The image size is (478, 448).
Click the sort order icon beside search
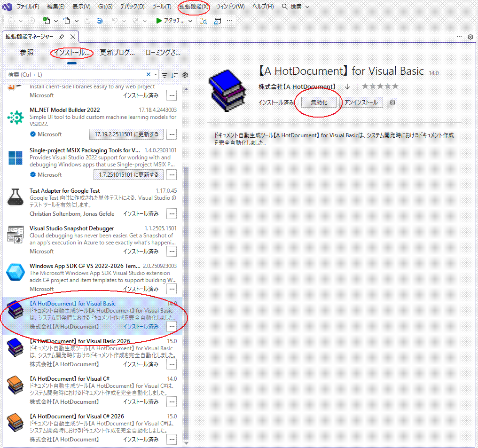[x=174, y=75]
